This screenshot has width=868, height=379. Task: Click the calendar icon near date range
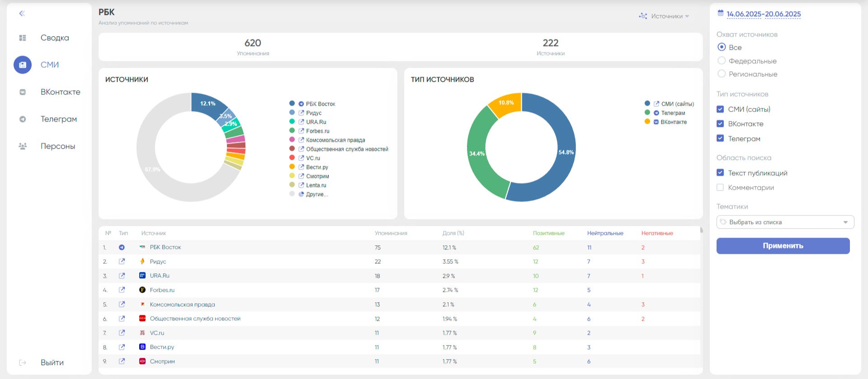tap(721, 13)
